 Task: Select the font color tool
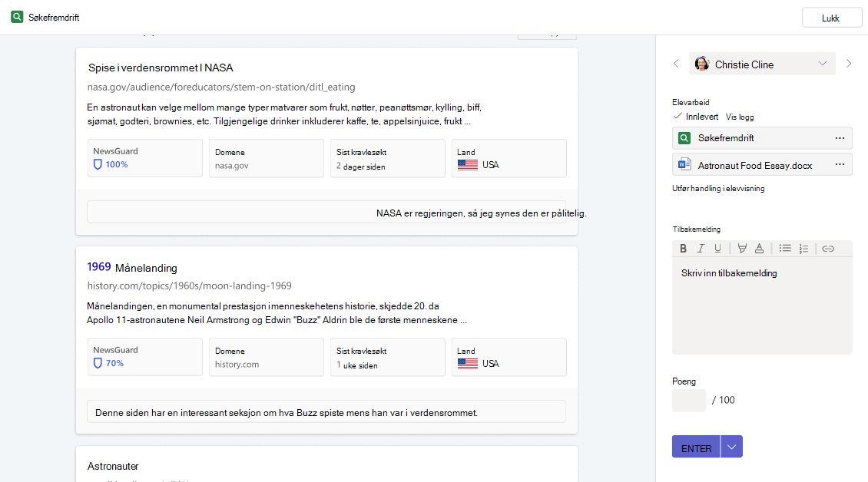coord(759,249)
